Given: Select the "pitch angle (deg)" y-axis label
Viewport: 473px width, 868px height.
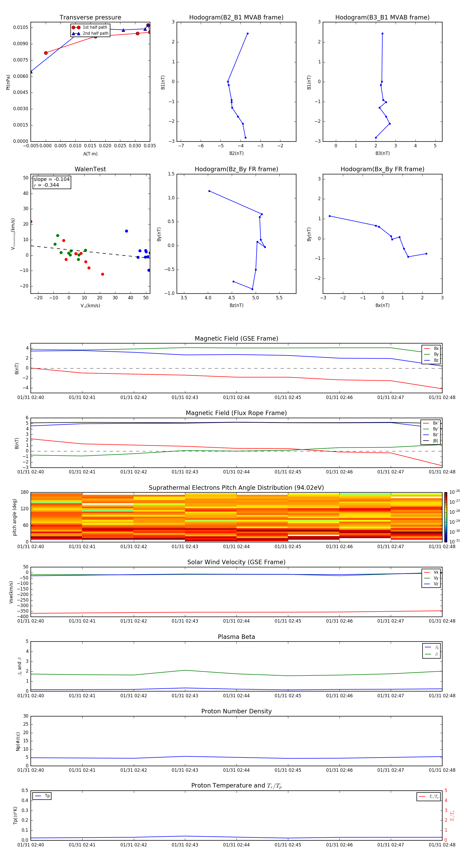Looking at the screenshot, I should (14, 517).
